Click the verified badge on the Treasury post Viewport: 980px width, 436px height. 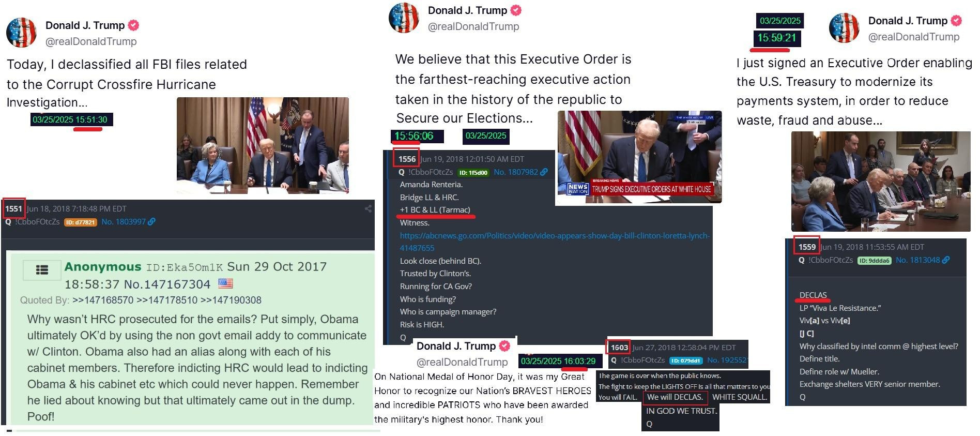(956, 21)
